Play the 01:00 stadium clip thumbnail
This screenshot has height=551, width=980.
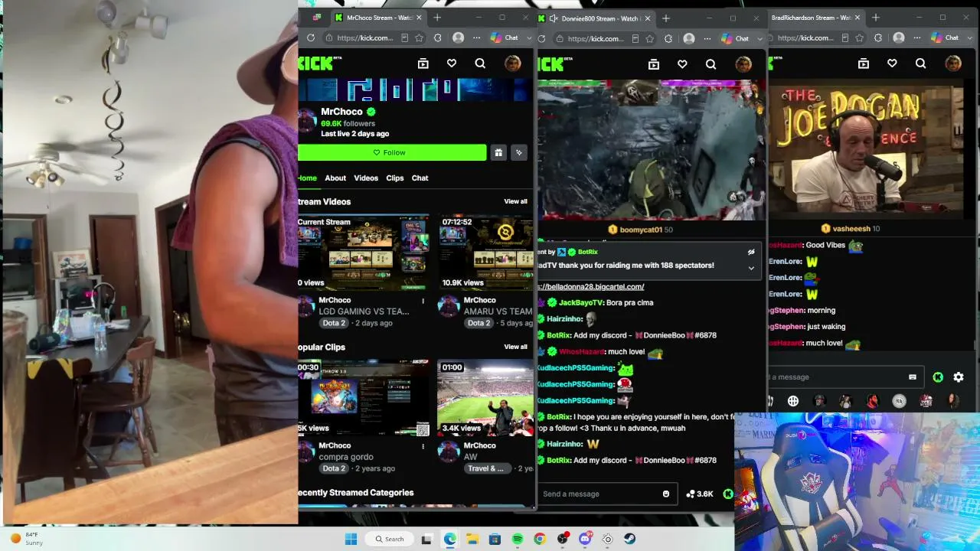(x=485, y=398)
